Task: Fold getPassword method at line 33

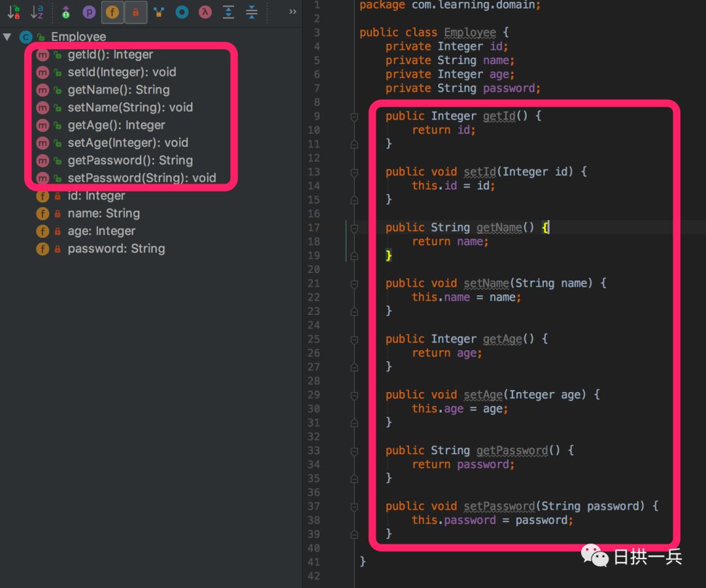Action: [x=354, y=451]
